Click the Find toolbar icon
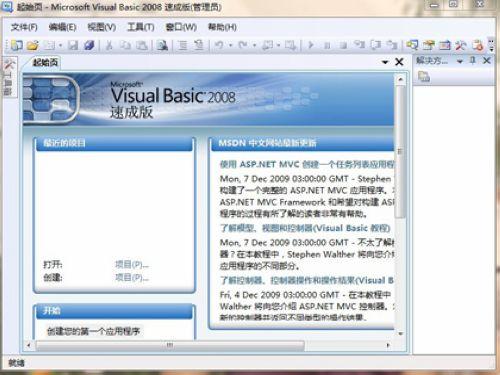The width and height of the screenshot is (500, 375). point(162,45)
